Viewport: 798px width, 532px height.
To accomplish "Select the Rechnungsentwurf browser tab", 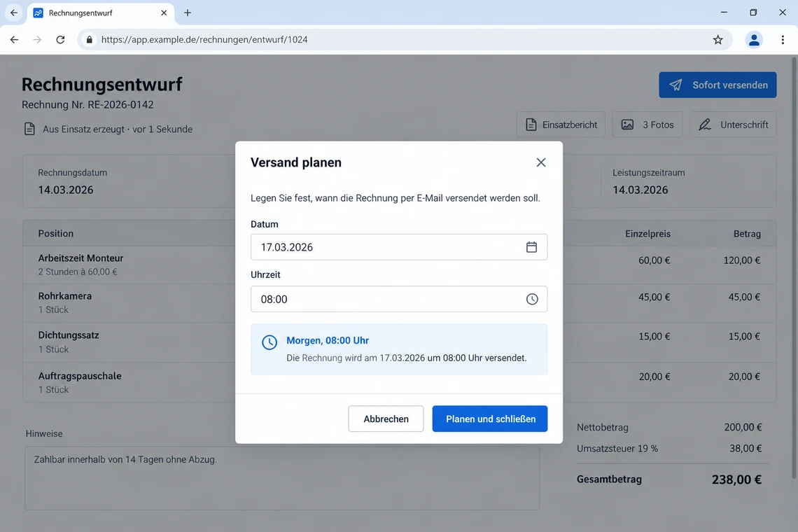I will coord(100,13).
